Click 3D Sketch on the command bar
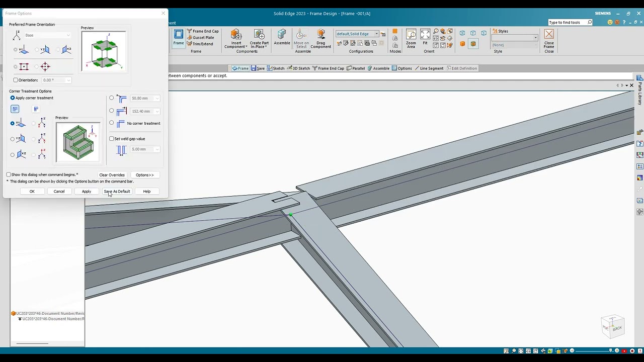 298,68
